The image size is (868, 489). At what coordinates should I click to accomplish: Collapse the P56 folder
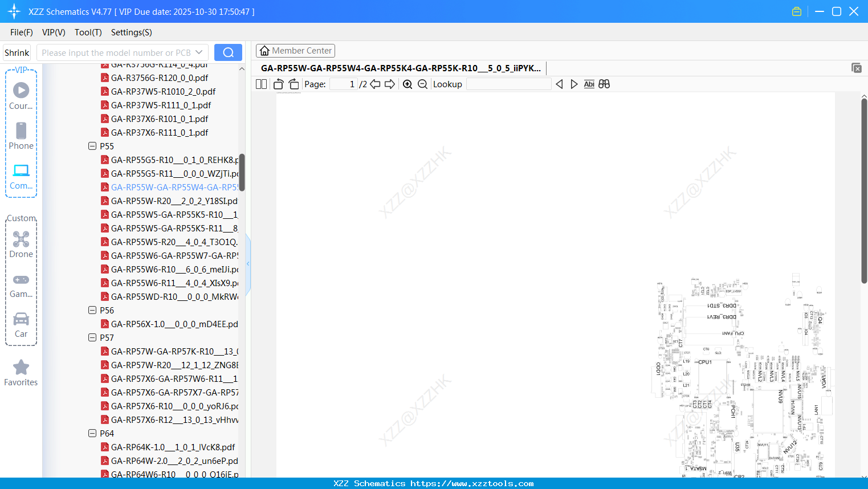point(92,310)
